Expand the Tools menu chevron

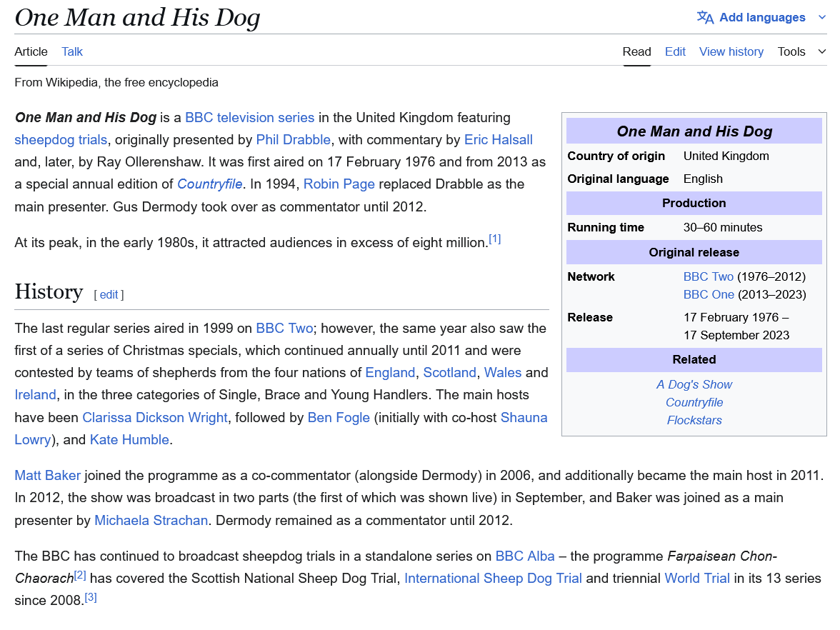[821, 52]
